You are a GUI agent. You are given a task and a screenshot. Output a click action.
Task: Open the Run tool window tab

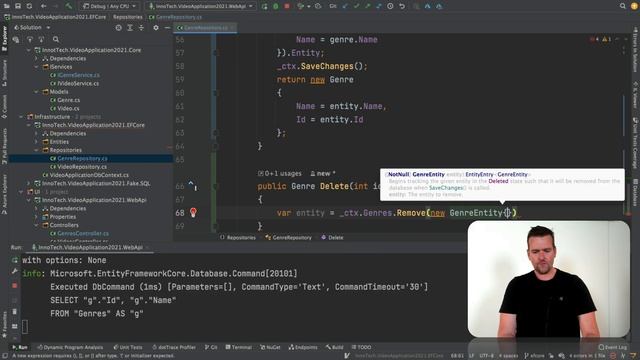pos(20,347)
